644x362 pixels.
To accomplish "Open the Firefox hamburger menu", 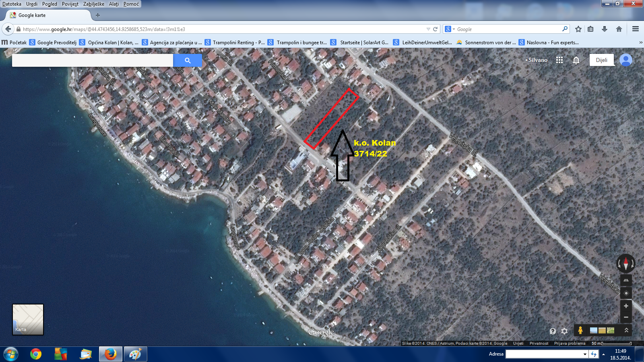I will point(636,29).
